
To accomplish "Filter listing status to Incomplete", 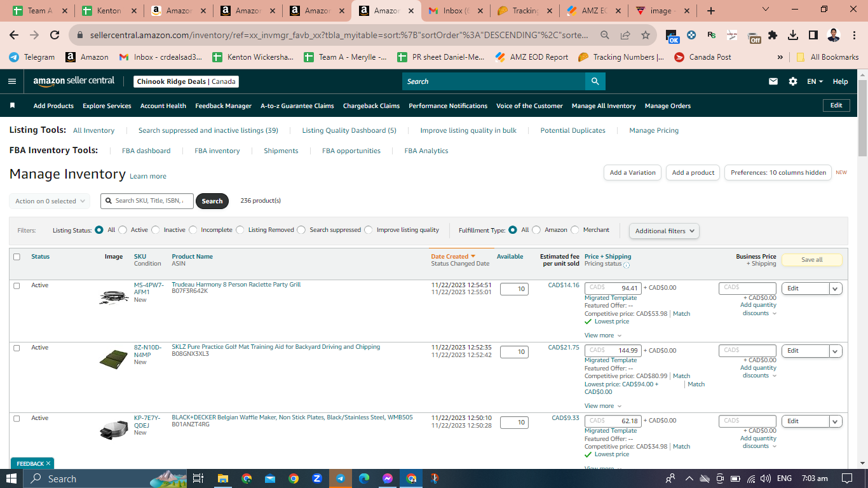I will pos(193,230).
